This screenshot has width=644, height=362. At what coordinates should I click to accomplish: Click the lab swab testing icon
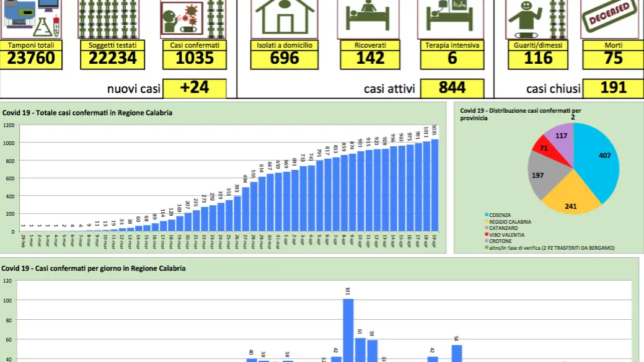[32, 19]
